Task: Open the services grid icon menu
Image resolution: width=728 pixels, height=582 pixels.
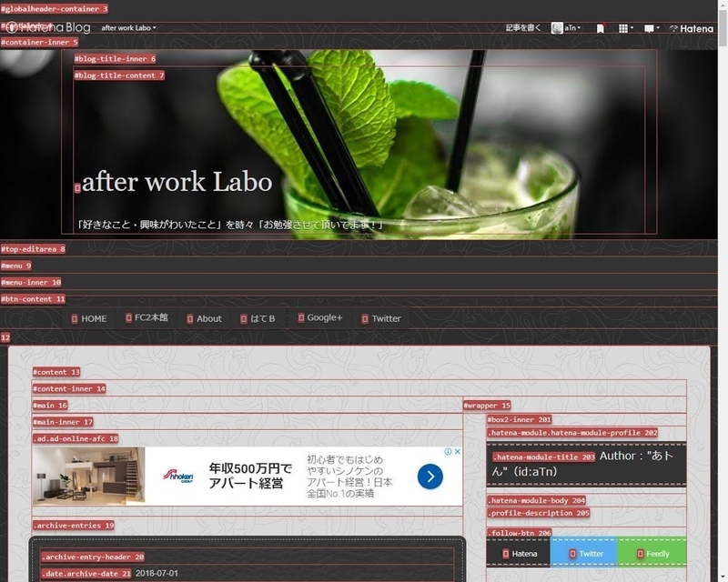Action: point(623,28)
